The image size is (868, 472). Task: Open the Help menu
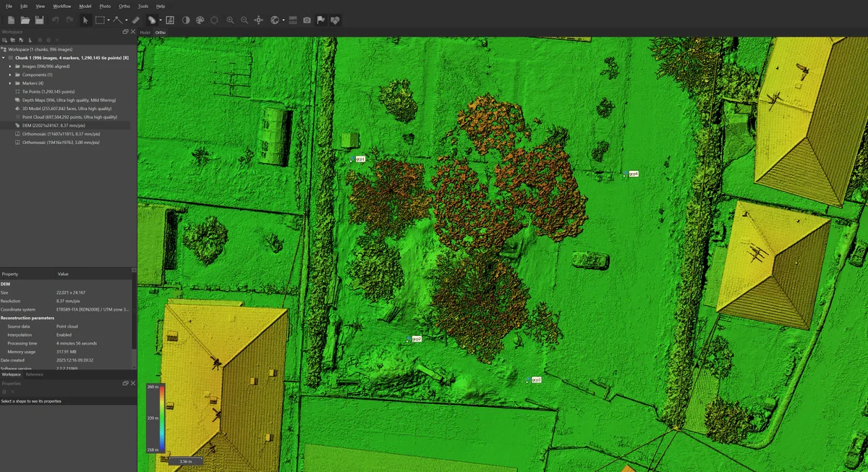coord(161,6)
